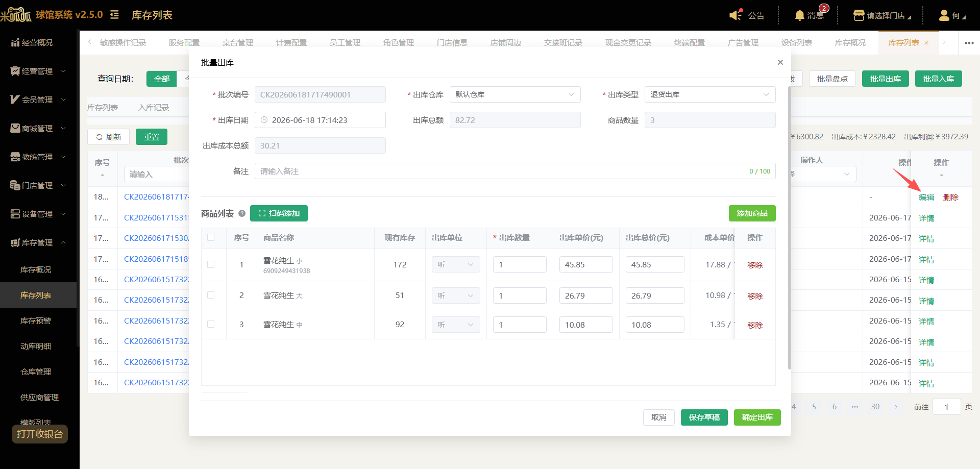Image resolution: width=980 pixels, height=469 pixels.
Task: Tick the checkbox for 雪花纯生 大 row
Action: (211, 295)
